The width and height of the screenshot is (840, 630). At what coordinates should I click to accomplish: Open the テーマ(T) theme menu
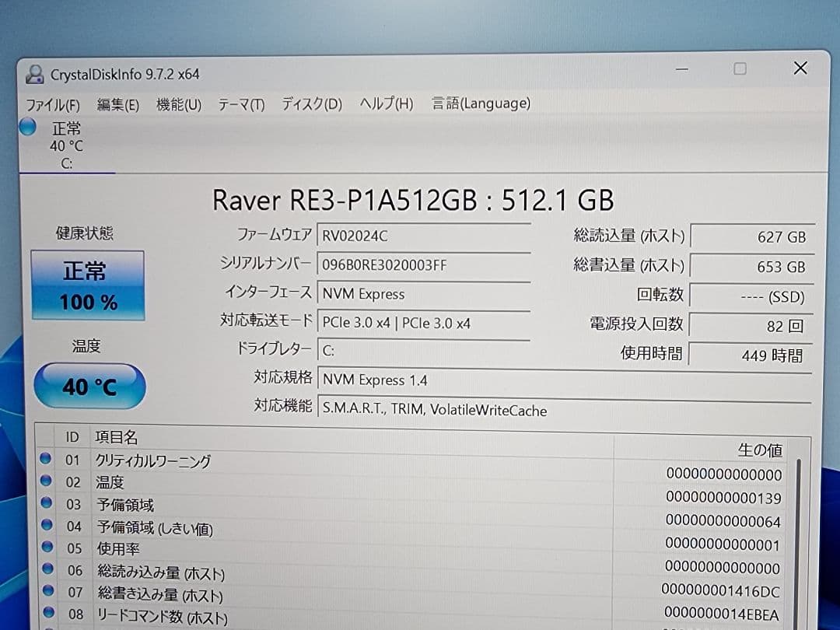coord(241,103)
